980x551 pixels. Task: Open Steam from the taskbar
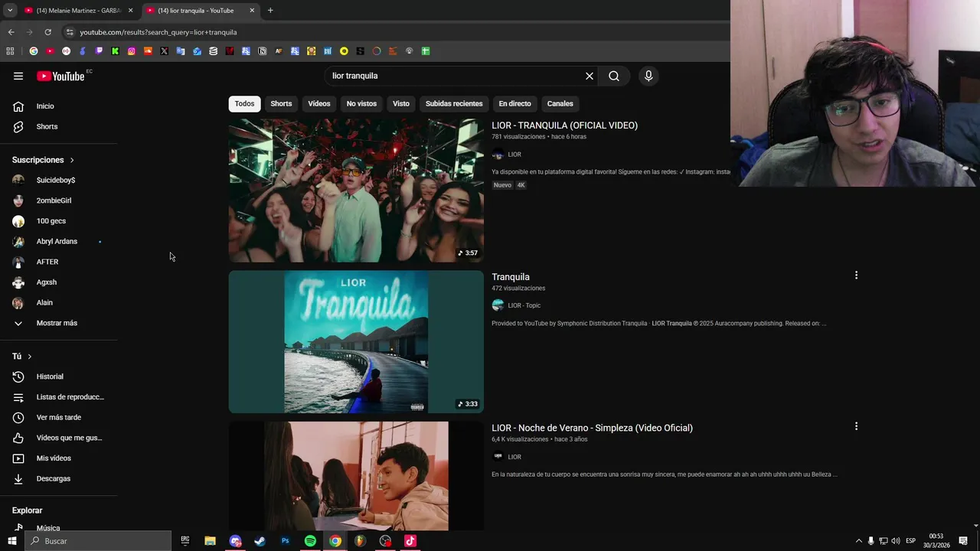[260, 541]
